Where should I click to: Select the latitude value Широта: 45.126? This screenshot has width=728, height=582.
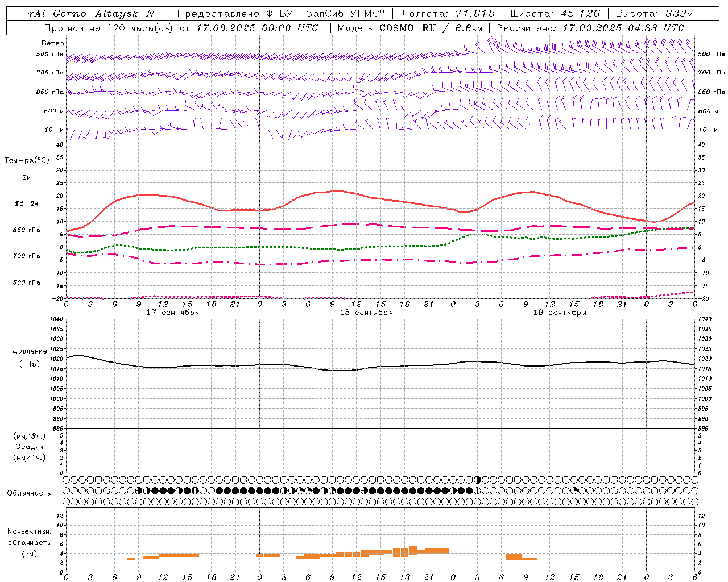coord(556,14)
